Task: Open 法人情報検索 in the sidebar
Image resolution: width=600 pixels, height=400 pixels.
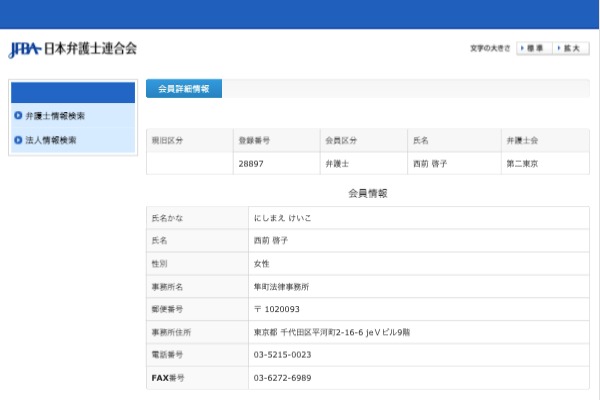Action: click(x=51, y=140)
